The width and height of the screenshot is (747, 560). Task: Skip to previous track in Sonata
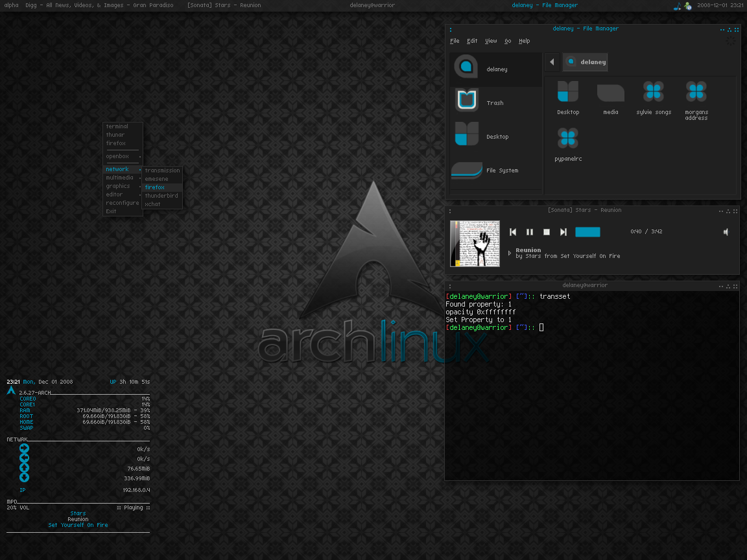tap(513, 232)
